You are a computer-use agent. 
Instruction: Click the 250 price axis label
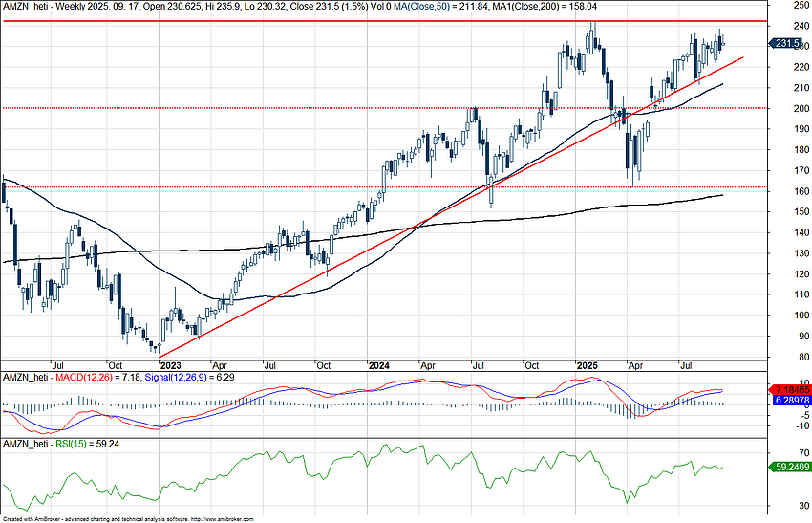[x=801, y=5]
